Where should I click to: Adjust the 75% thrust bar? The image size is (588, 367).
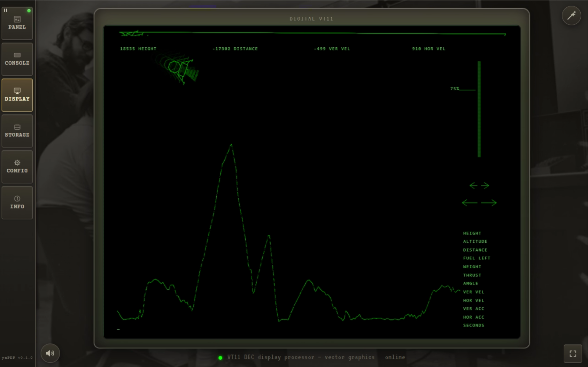coord(479,109)
